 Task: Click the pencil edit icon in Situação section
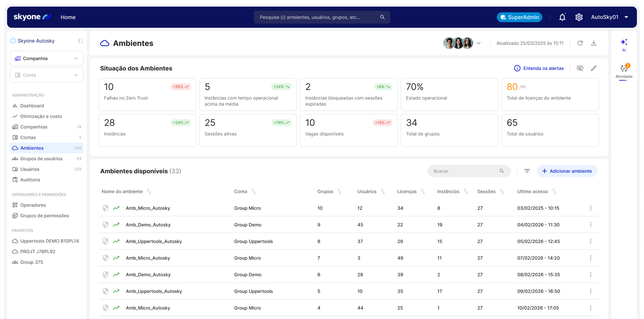[x=594, y=68]
